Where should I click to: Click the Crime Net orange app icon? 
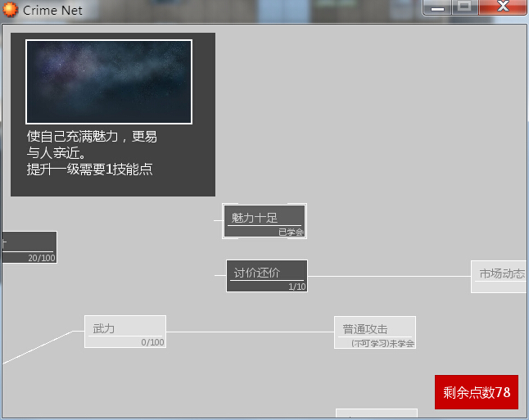(10, 10)
